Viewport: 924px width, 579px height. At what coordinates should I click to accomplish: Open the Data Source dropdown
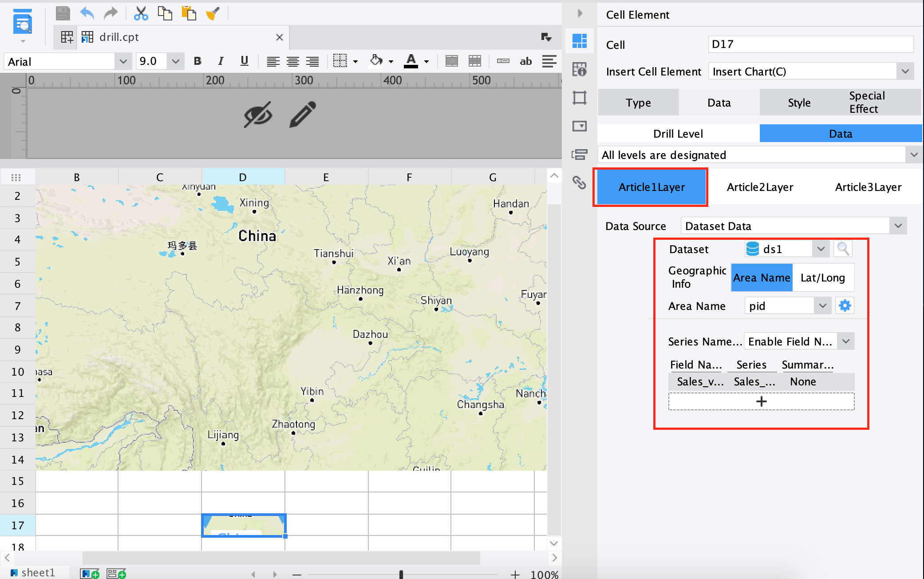click(x=898, y=226)
